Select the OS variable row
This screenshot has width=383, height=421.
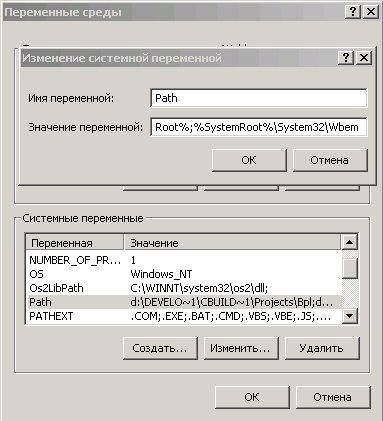183,274
